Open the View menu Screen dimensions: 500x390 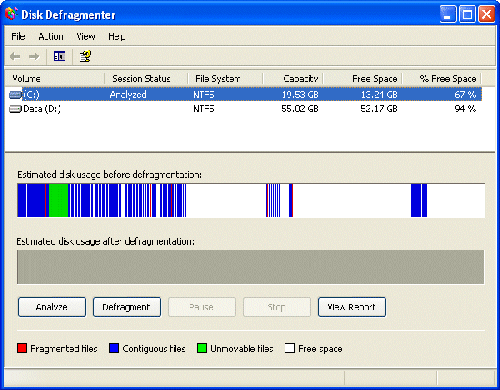pyautogui.click(x=86, y=36)
